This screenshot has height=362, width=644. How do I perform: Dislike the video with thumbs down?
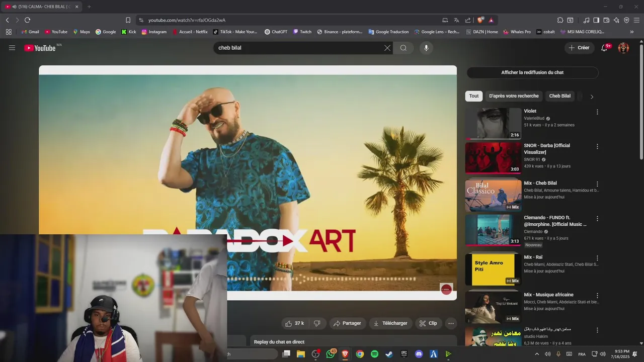(317, 323)
